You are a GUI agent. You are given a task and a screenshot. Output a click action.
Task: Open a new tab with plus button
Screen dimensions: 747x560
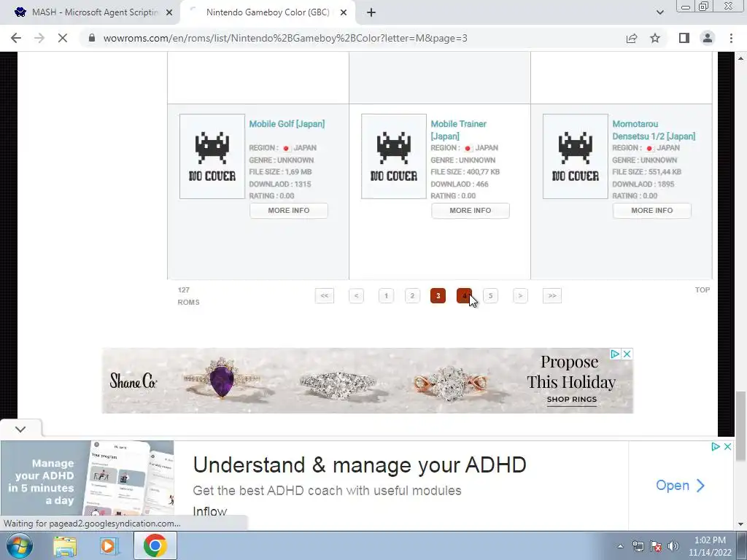371,13
